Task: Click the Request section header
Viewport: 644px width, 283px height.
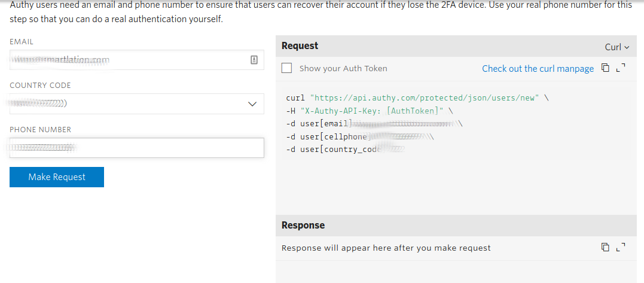Action: [x=456, y=46]
